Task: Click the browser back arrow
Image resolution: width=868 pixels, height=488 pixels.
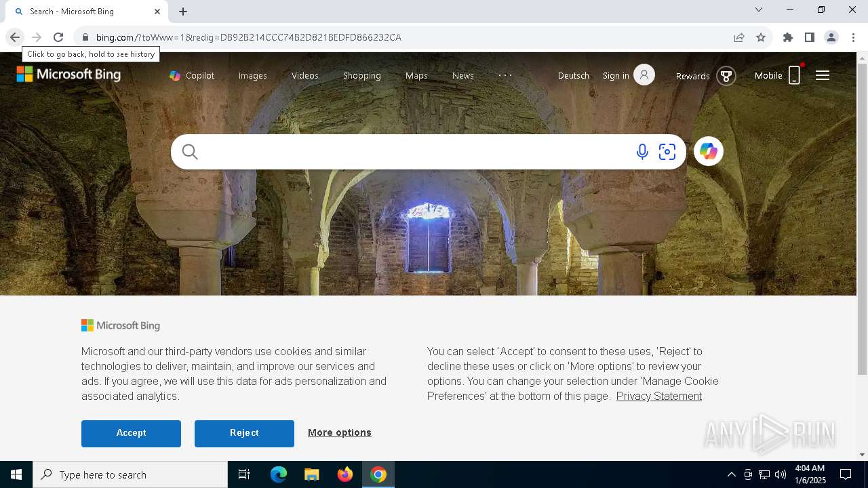Action: click(x=15, y=37)
